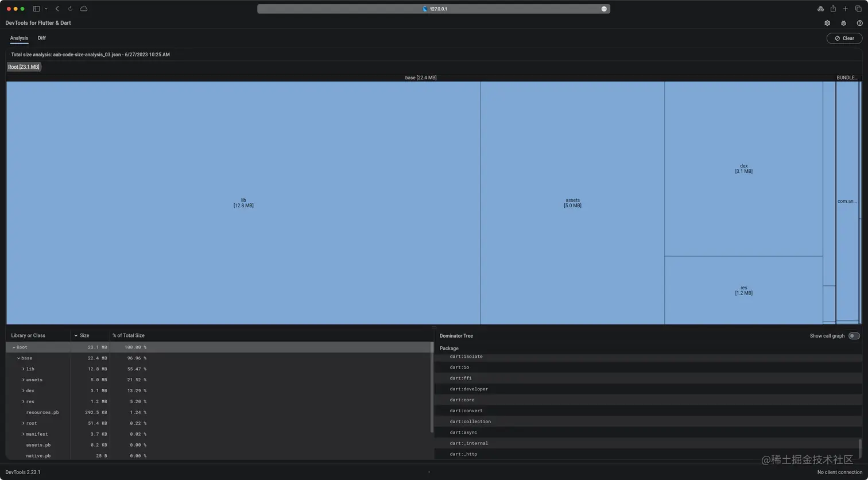Collapse the Root tree row

[x=14, y=347]
